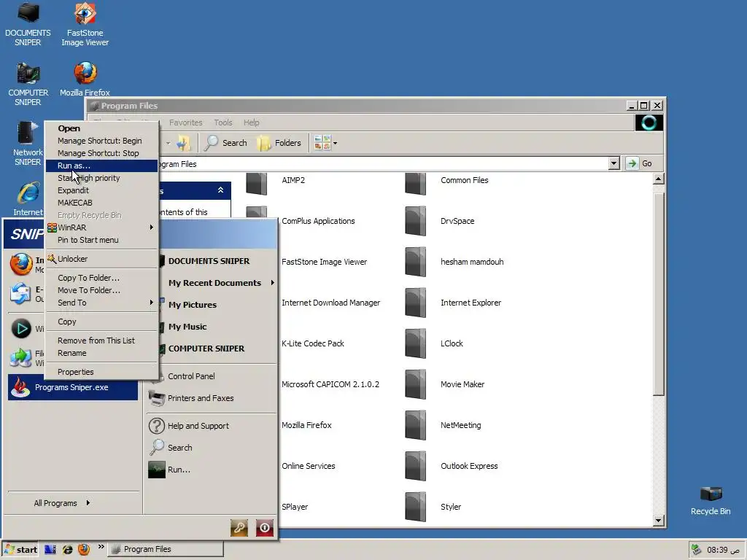This screenshot has width=747, height=560.
Task: Select Manage Shortcut: Begin
Action: [x=101, y=141]
